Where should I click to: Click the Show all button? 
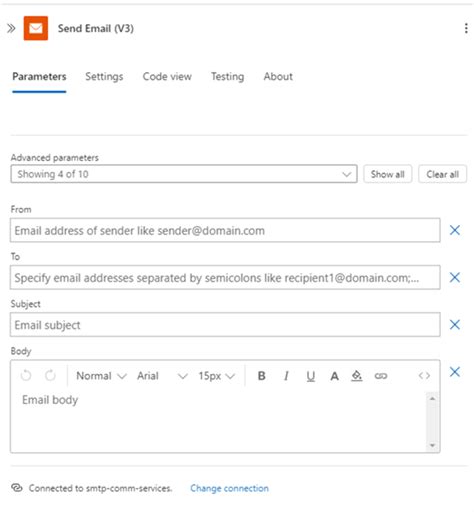(387, 174)
